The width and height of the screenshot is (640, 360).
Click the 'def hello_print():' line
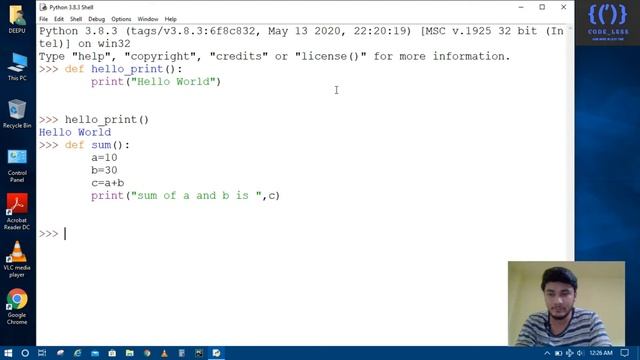pyautogui.click(x=123, y=69)
